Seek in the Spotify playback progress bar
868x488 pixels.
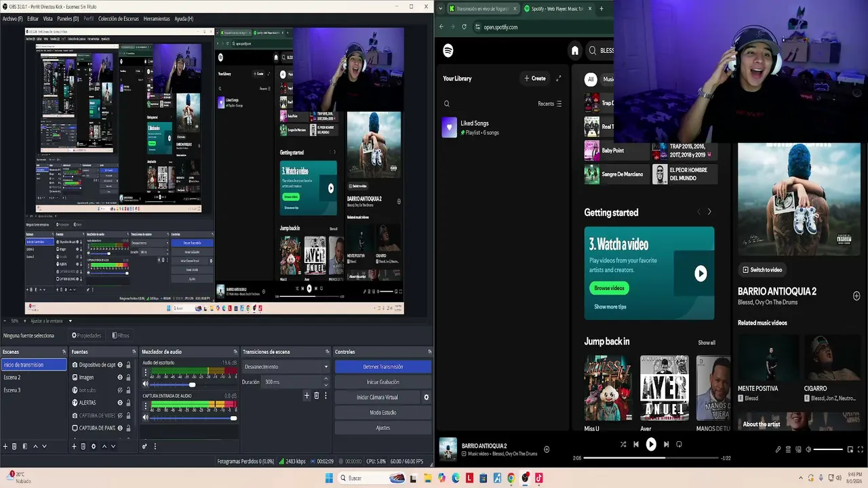click(651, 458)
